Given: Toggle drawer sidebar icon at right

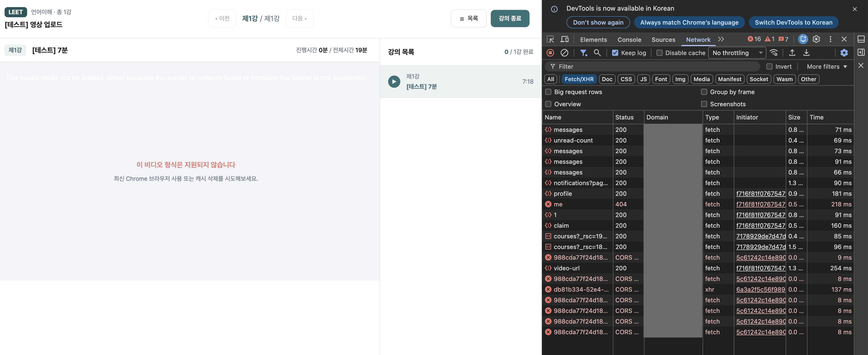Looking at the screenshot, I should pos(861,52).
